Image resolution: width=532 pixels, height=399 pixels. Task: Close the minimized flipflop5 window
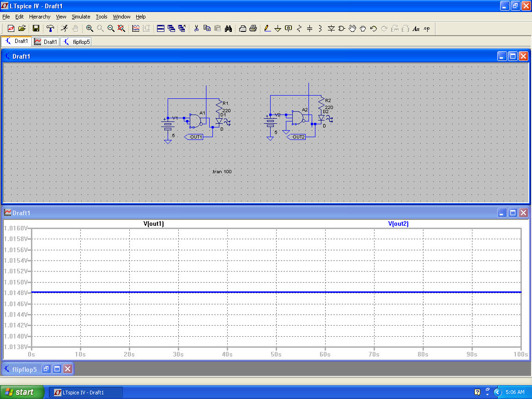[x=68, y=369]
